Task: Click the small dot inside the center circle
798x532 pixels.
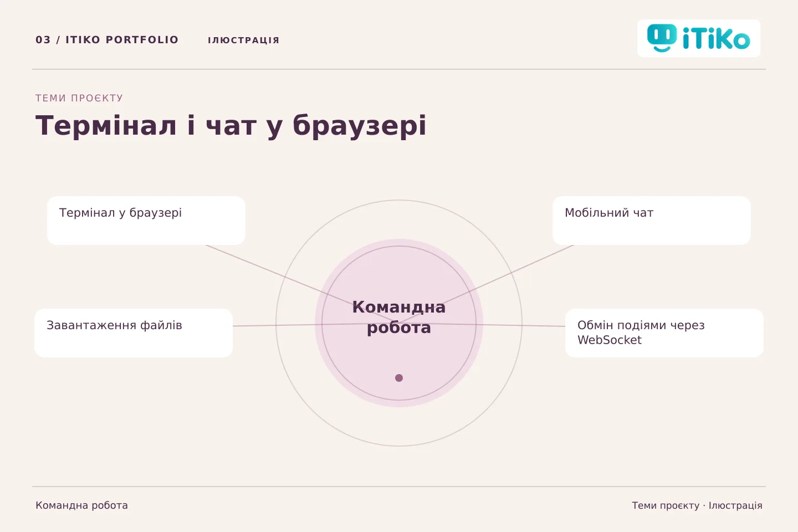Action: coord(399,378)
